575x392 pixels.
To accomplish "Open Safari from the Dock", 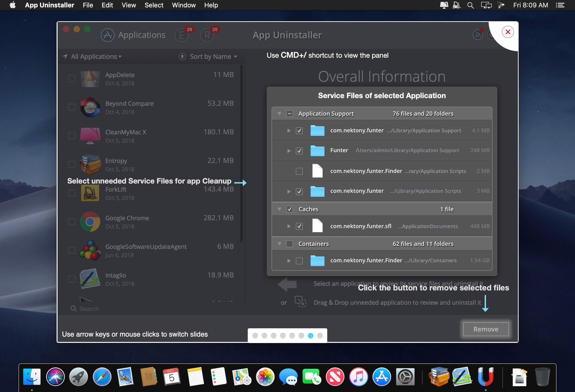I will pos(102,377).
